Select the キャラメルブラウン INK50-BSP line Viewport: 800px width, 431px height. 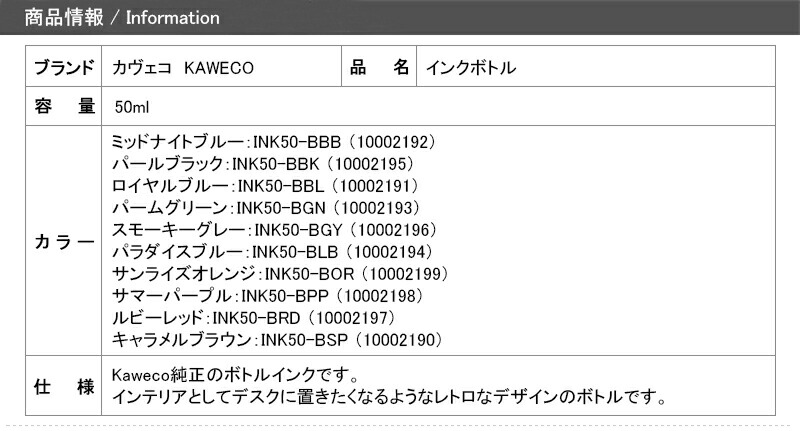[x=277, y=339]
